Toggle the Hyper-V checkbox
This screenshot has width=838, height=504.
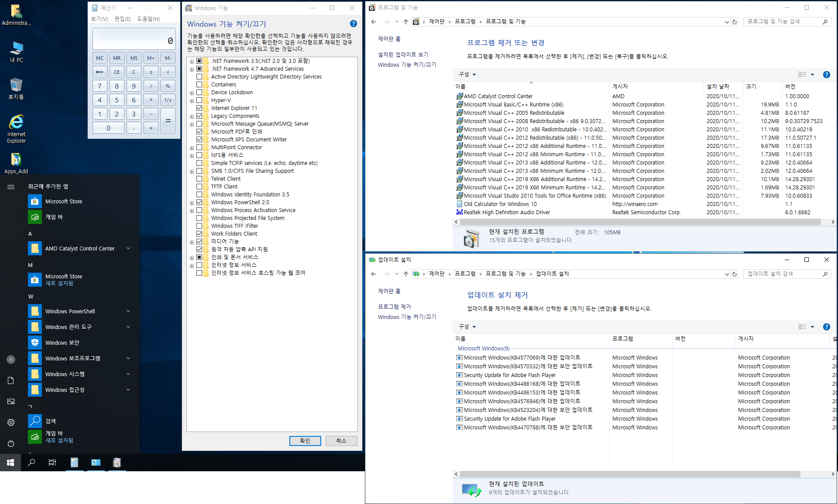pyautogui.click(x=199, y=100)
